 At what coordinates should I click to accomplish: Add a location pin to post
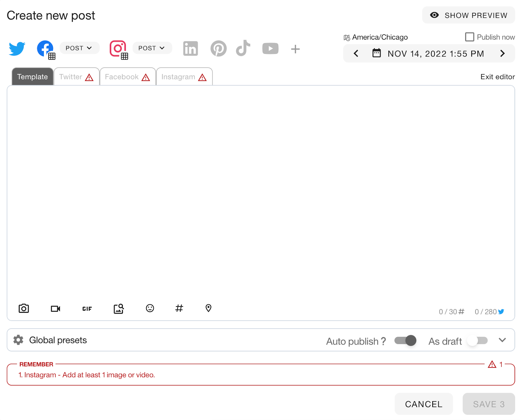(x=208, y=308)
